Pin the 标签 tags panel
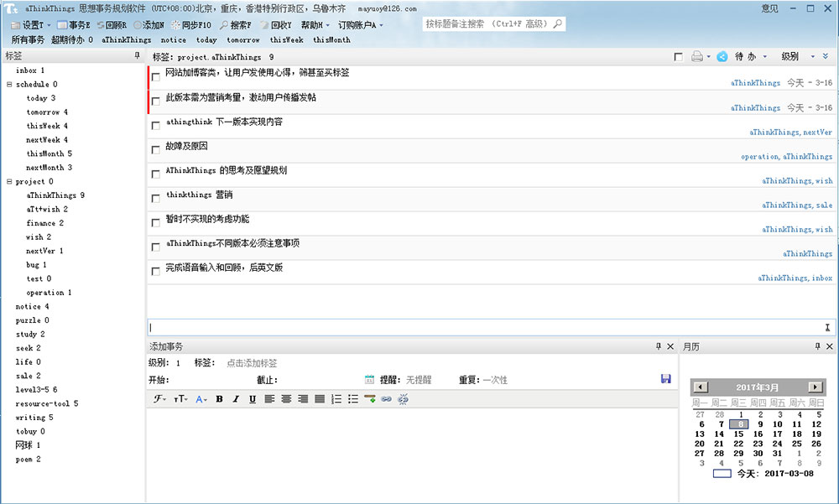Viewport: 839px width, 504px height. (x=137, y=55)
